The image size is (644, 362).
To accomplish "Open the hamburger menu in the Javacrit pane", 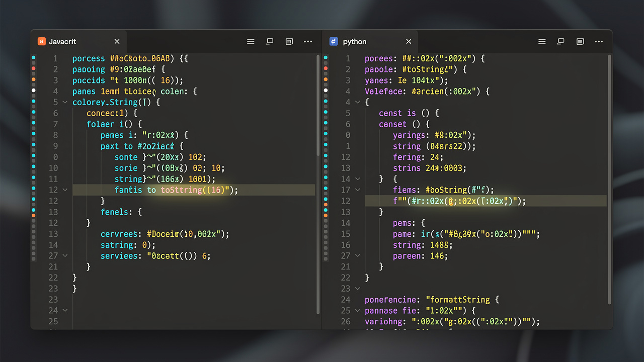I will [251, 42].
